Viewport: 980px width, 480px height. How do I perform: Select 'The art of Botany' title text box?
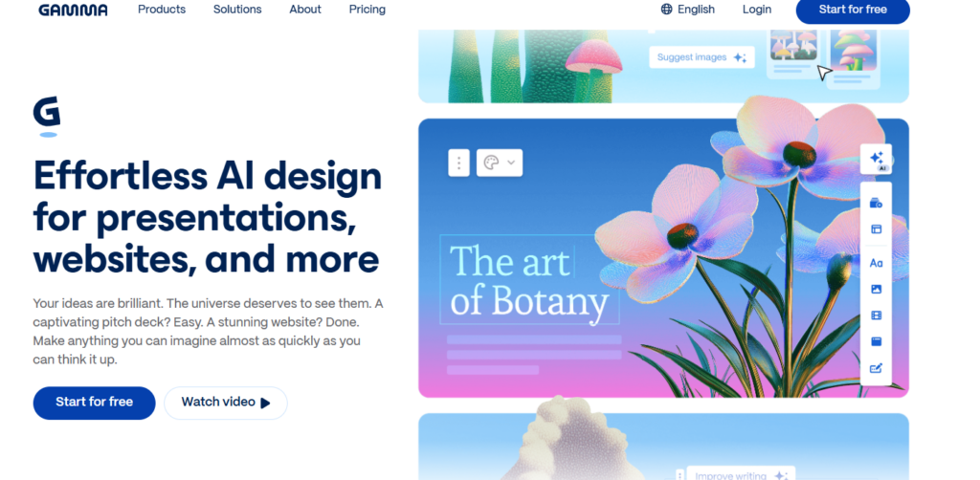(528, 280)
